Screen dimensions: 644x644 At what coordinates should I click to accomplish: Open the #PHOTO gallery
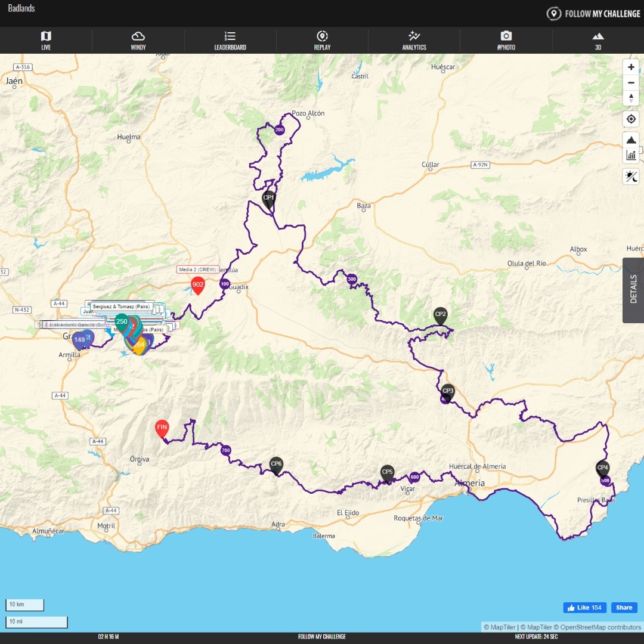[506, 41]
